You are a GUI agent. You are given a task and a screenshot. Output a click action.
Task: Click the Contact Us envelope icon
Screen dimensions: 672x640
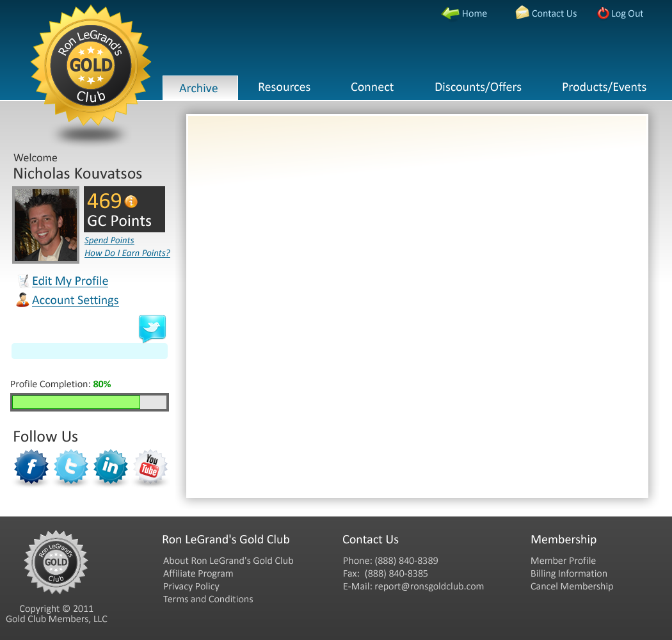[x=522, y=13]
